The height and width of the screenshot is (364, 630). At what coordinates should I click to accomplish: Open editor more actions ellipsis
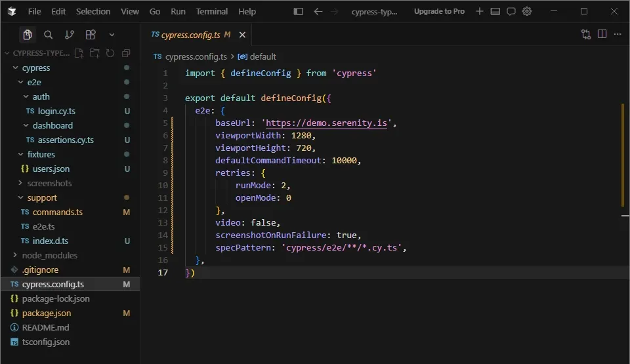point(618,34)
